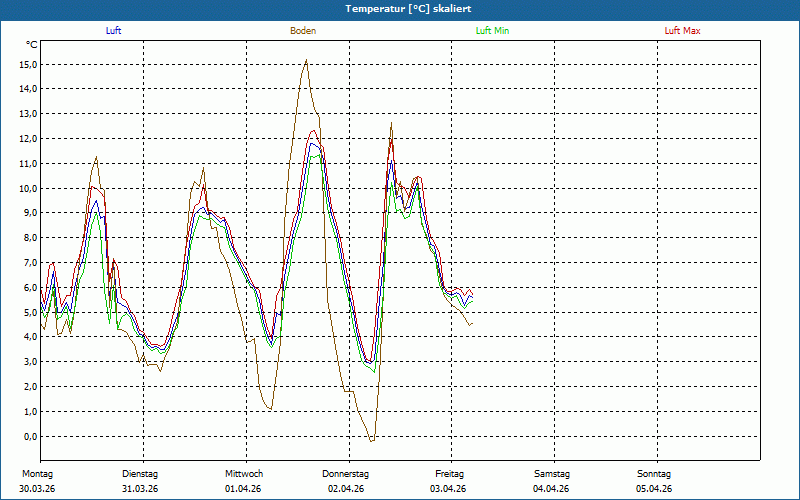Click the Boden curve's lowest dip below 0°C
Image resolution: width=800 pixels, height=500 pixels.
(372, 441)
